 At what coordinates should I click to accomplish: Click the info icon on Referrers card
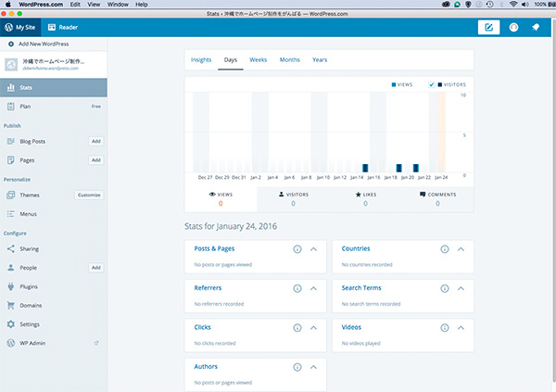tap(297, 288)
